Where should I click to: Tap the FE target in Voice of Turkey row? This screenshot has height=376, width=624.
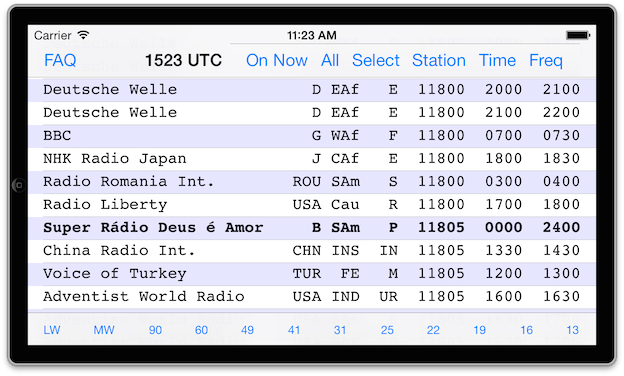(x=350, y=274)
